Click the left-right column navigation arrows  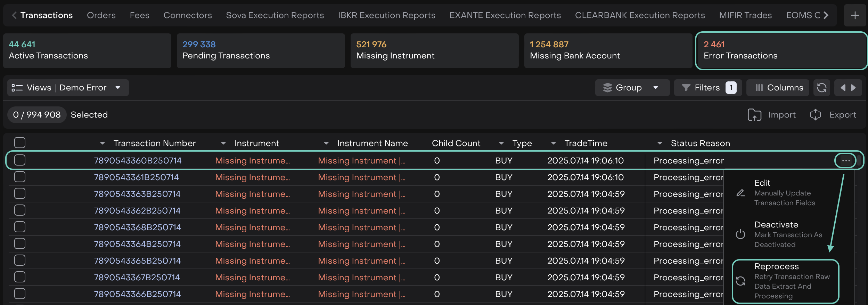tap(848, 88)
